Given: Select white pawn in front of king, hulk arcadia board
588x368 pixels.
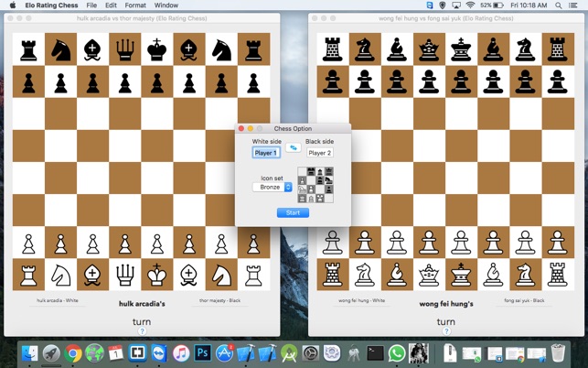Looking at the screenshot, I should 157,244.
